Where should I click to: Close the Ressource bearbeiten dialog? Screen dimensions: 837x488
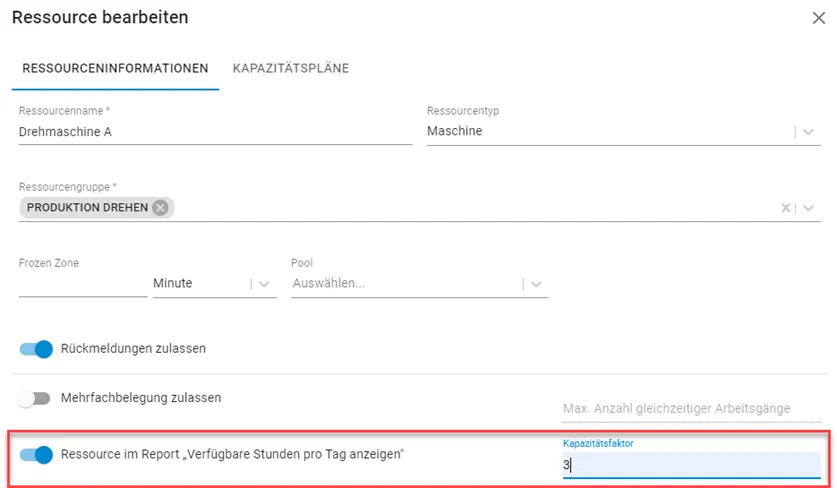tap(818, 18)
